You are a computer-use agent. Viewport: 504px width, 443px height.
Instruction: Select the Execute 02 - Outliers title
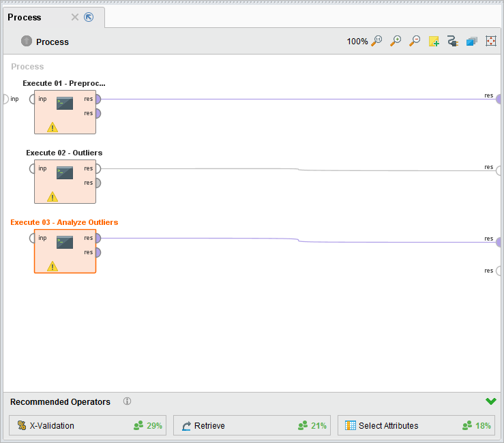64,153
